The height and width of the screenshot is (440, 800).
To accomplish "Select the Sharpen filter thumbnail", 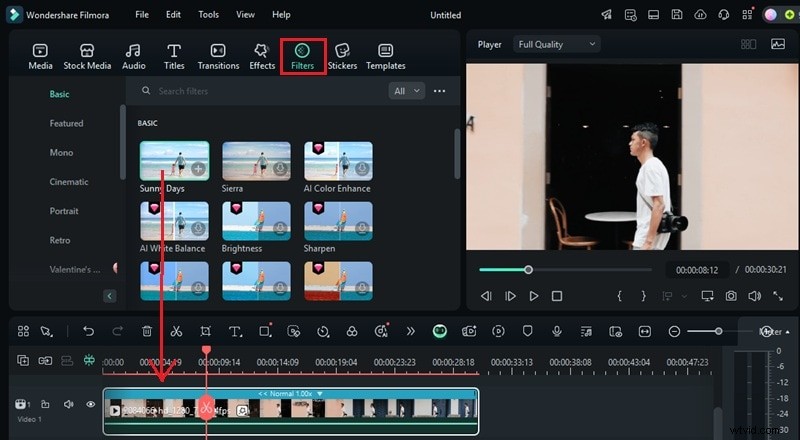I will (338, 221).
